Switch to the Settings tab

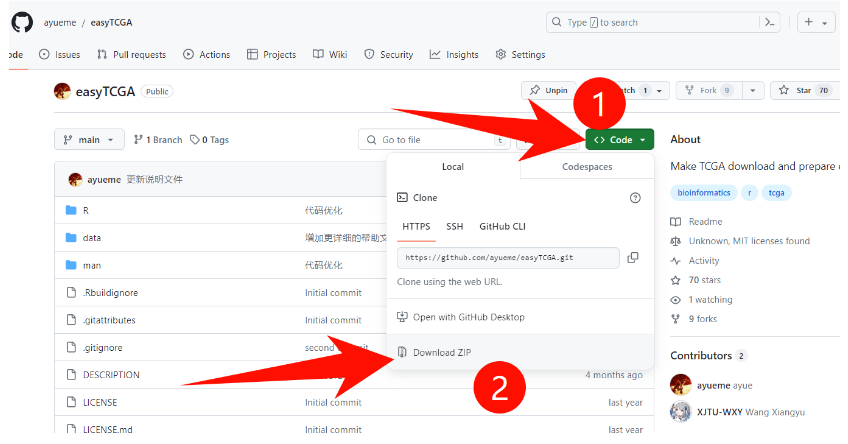(x=520, y=55)
